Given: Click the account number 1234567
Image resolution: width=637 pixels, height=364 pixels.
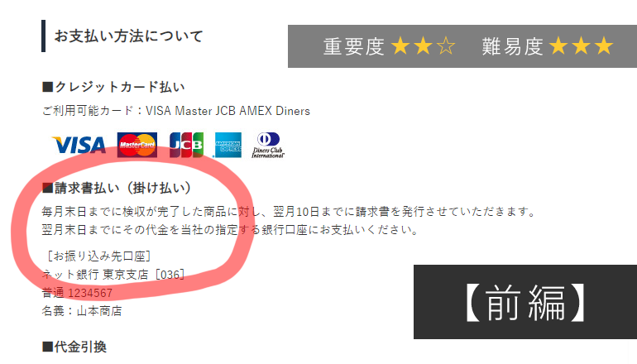Looking at the screenshot, I should click(90, 293).
